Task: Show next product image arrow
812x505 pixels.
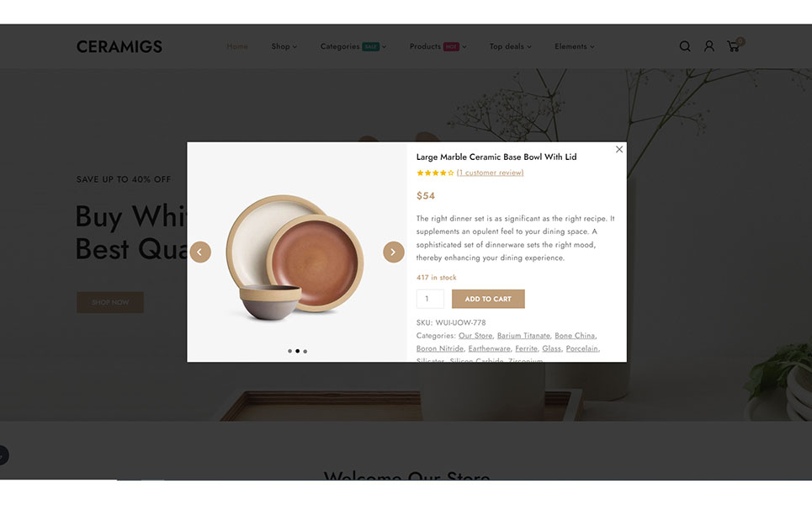Action: (x=394, y=252)
